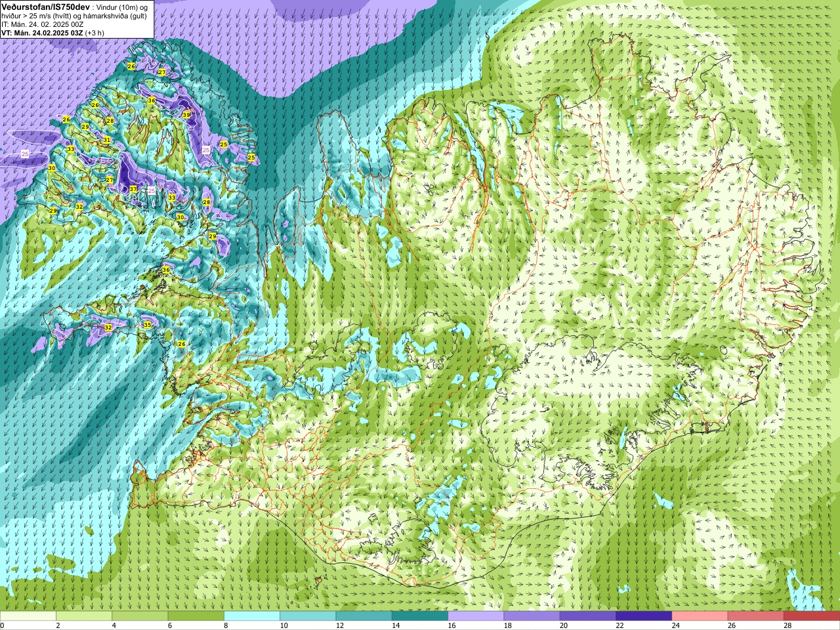Pick the 4–6 m/s green legend swatch
Image resolution: width=840 pixels, height=630 pixels.
click(x=140, y=616)
